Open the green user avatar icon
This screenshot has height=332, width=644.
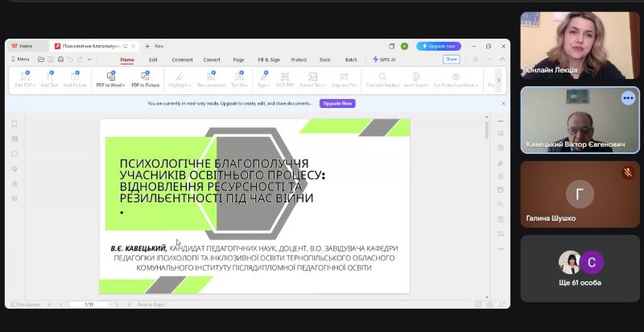pos(404,47)
